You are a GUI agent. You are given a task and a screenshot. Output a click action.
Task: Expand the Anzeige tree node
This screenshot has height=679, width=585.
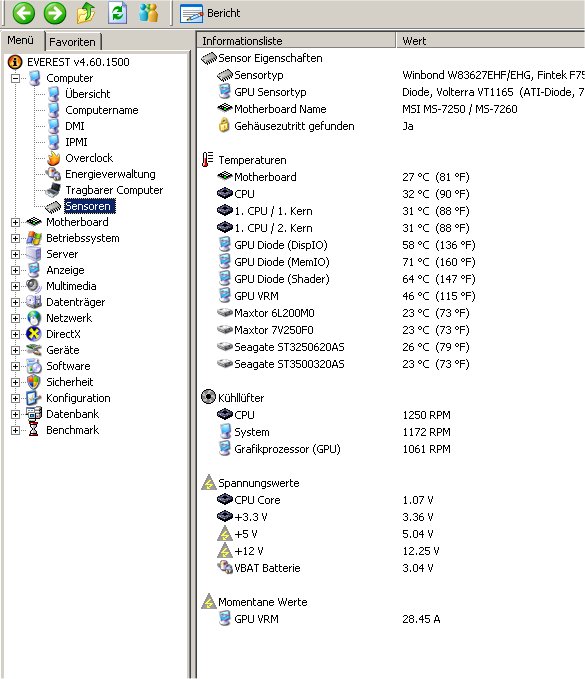pyautogui.click(x=16, y=270)
